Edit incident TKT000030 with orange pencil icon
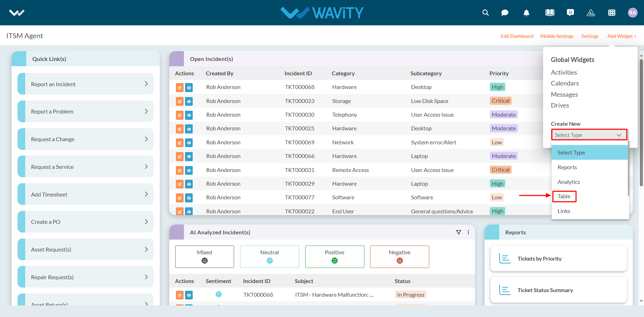The height and width of the screenshot is (317, 644). pos(179,115)
